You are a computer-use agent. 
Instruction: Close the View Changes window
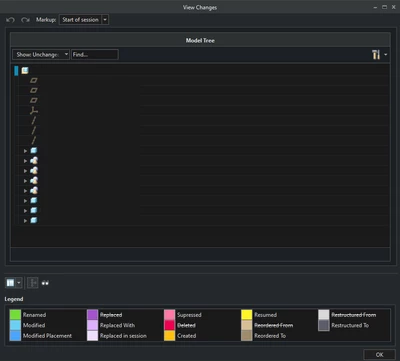pos(393,7)
